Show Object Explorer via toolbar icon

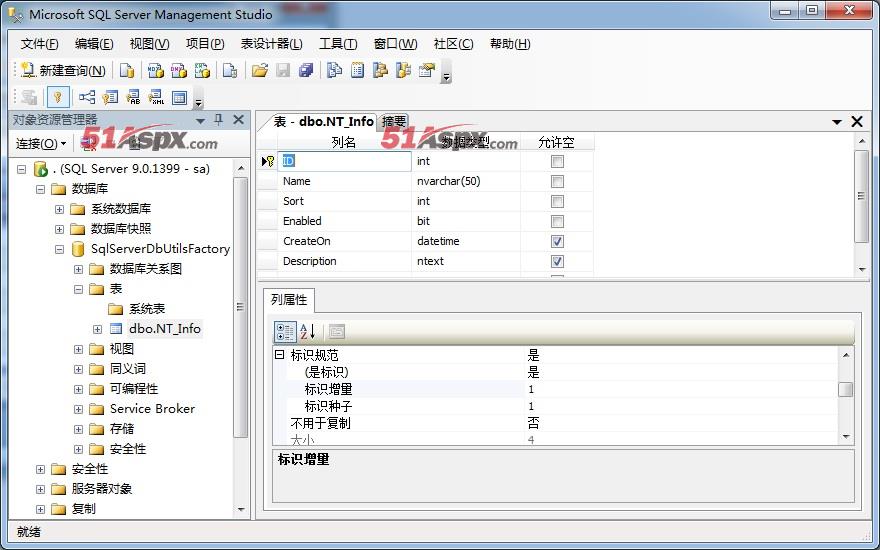coord(381,71)
